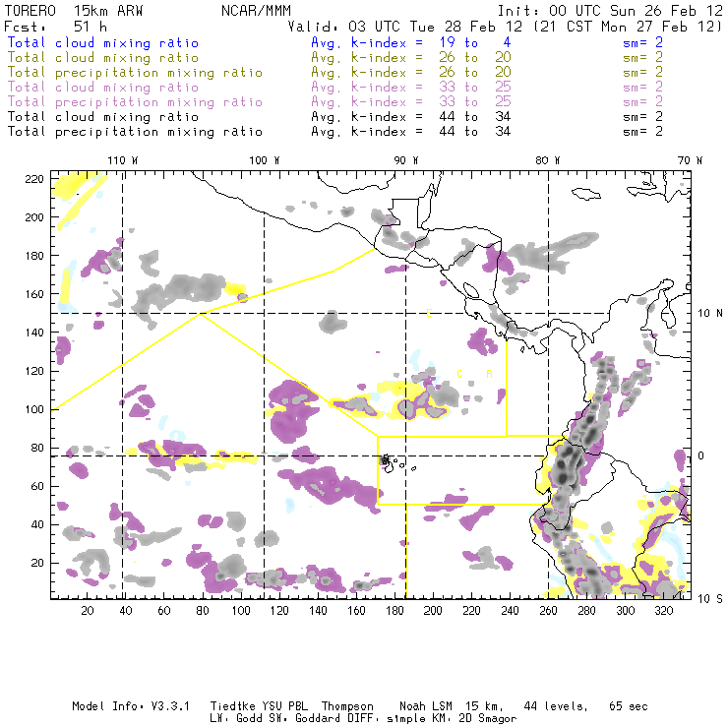The width and height of the screenshot is (728, 728).
Task: Click the '0' equator latitude label
Action: tap(701, 455)
